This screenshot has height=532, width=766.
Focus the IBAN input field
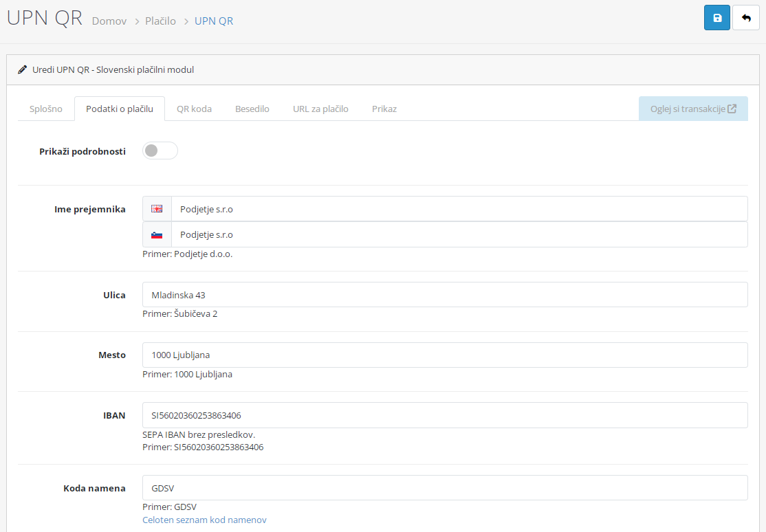tap(444, 415)
